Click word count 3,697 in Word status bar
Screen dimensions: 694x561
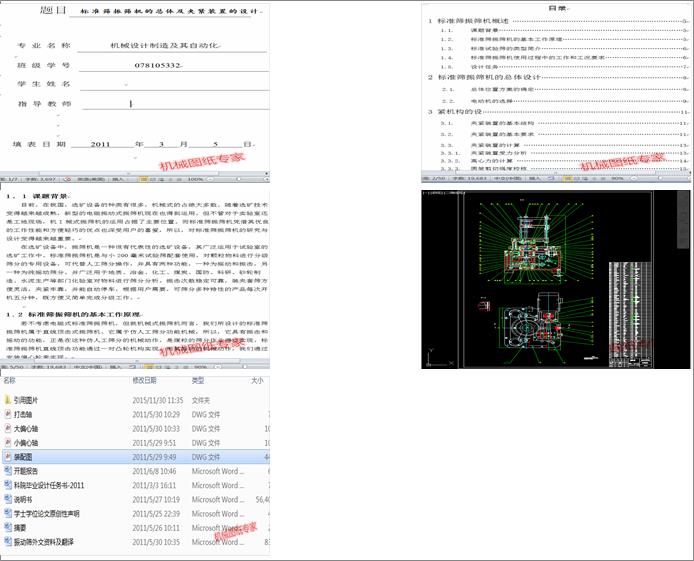[41, 179]
